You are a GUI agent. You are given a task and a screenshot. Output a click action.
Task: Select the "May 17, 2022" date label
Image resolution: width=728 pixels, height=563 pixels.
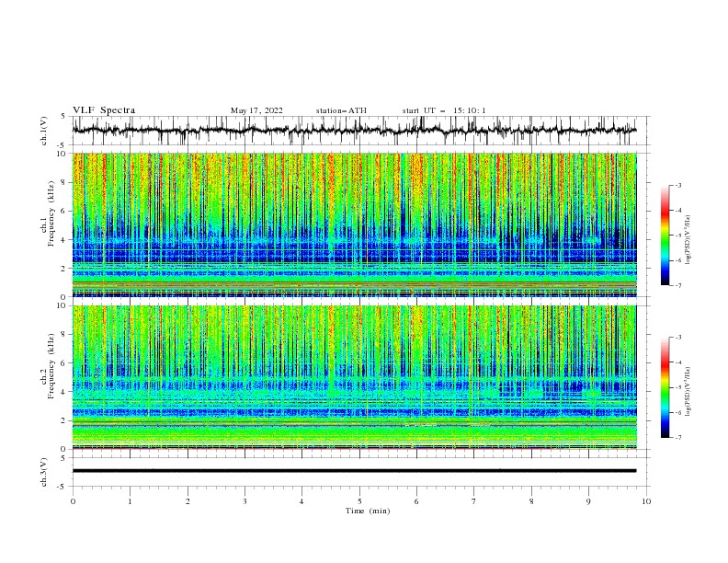(x=256, y=110)
